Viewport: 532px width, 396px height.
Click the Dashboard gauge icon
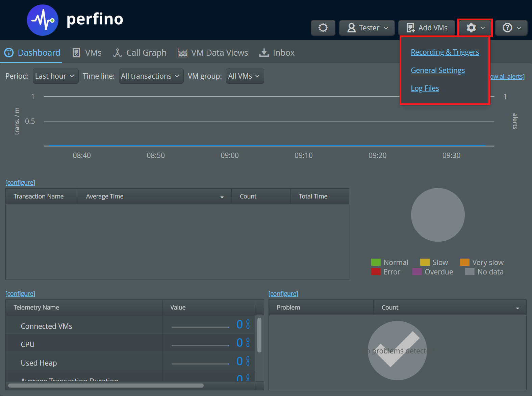point(9,53)
